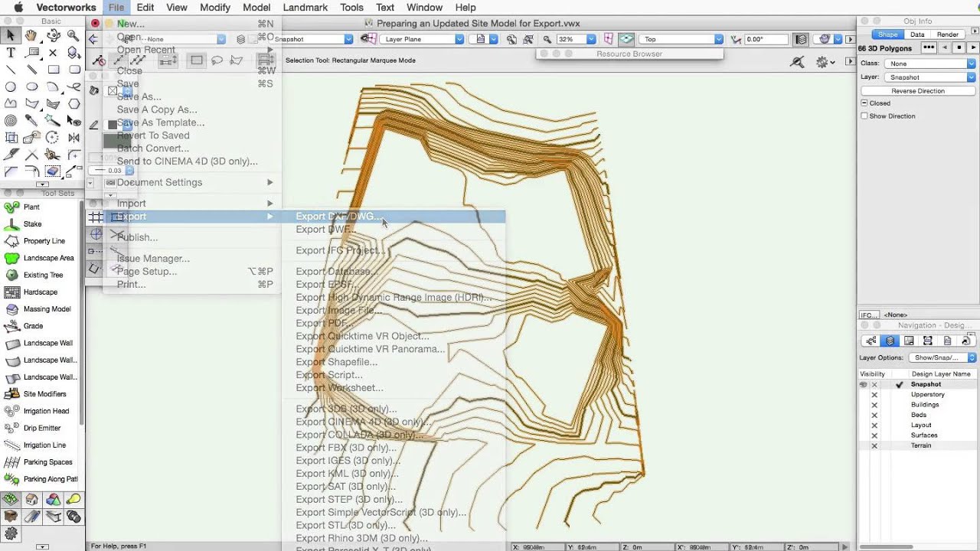Select the Site Modifiers tool
The height and width of the screenshot is (551, 980).
pos(44,394)
